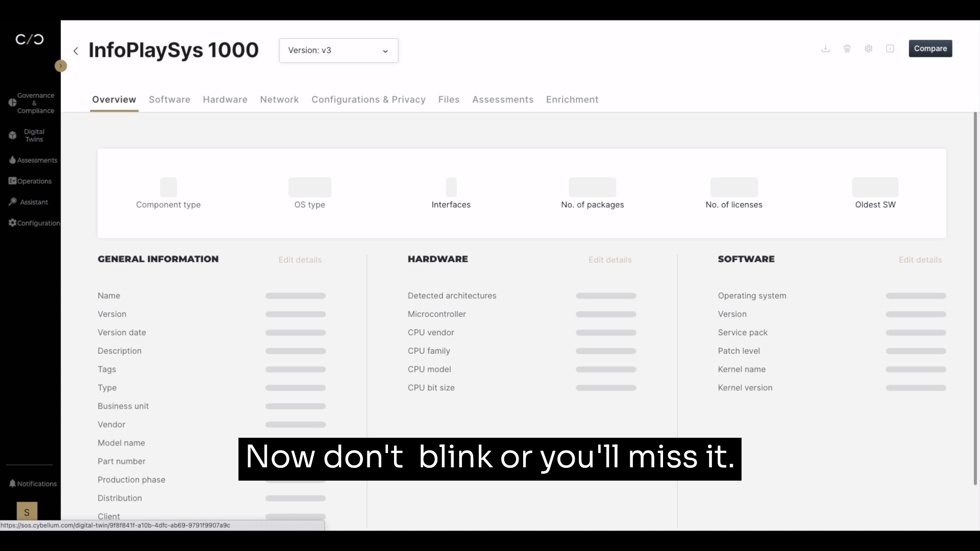Switch to the Hardware tab
This screenshot has height=551, width=980.
tap(225, 99)
